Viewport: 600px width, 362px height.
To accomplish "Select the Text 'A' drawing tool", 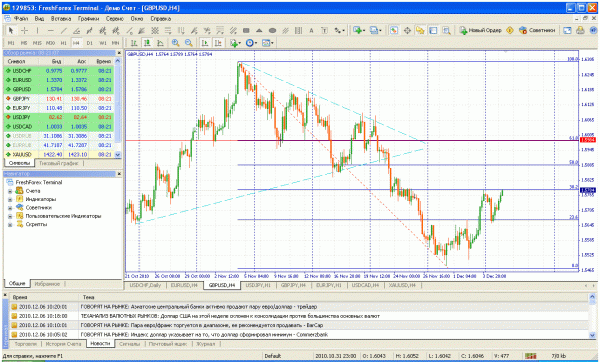I will pyautogui.click(x=311, y=30).
